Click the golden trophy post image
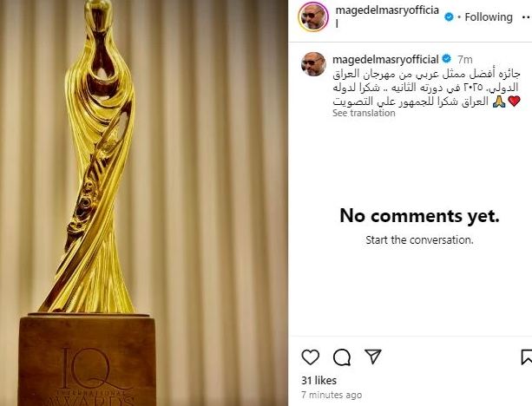Viewport: 532px width, 406px height. [144, 203]
